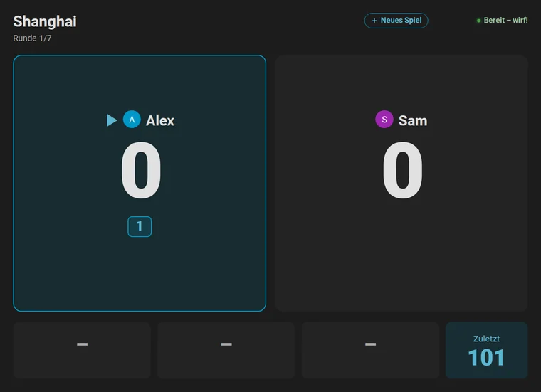Click Alex's score of 0

tap(141, 171)
